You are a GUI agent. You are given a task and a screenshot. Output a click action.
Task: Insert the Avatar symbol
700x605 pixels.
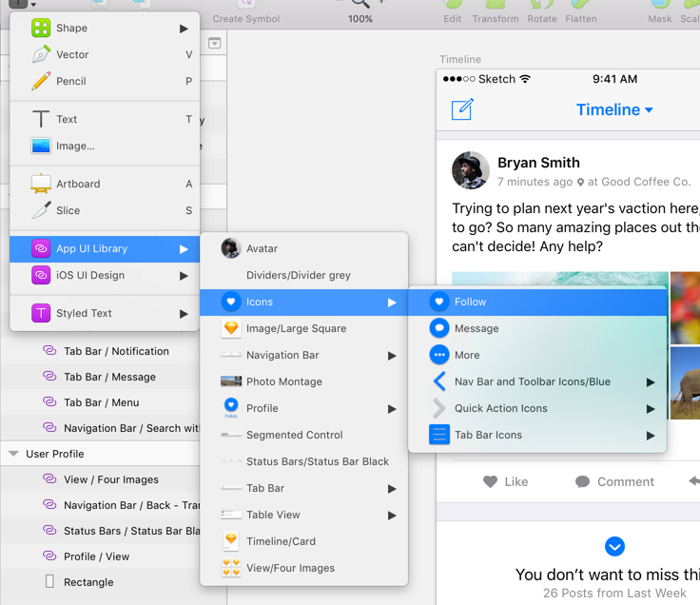tap(303, 248)
